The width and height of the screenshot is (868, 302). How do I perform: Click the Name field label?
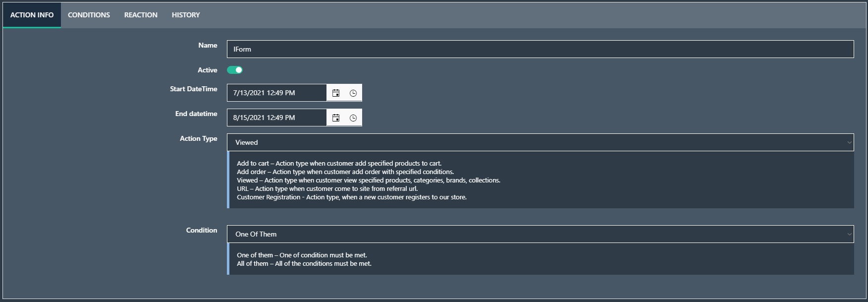pyautogui.click(x=208, y=45)
